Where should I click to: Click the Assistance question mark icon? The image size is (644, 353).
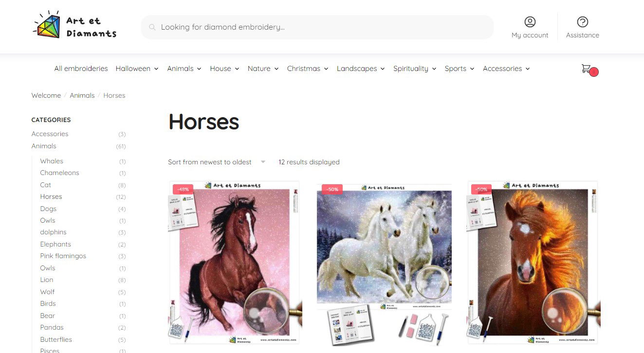(x=582, y=22)
